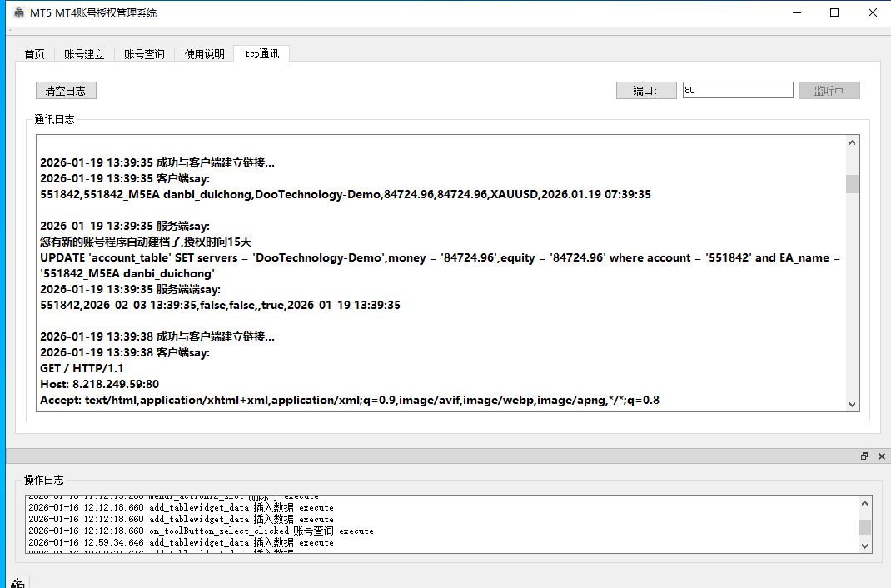Click the line starting 'UPDATE 'account_table' SET servers'

click(440, 257)
